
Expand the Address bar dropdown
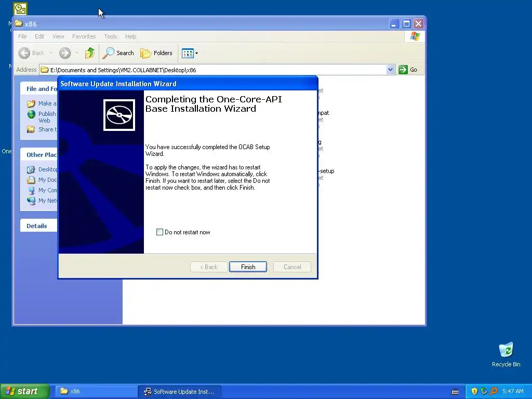[390, 70]
